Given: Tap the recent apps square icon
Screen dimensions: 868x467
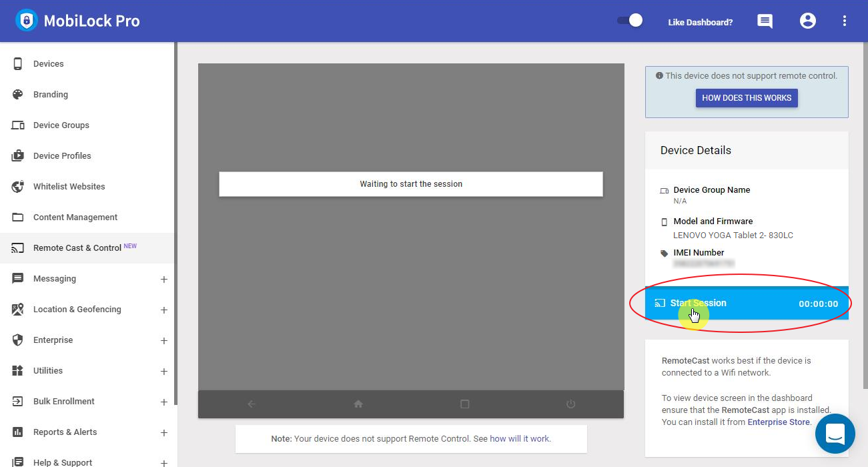Looking at the screenshot, I should tap(465, 404).
